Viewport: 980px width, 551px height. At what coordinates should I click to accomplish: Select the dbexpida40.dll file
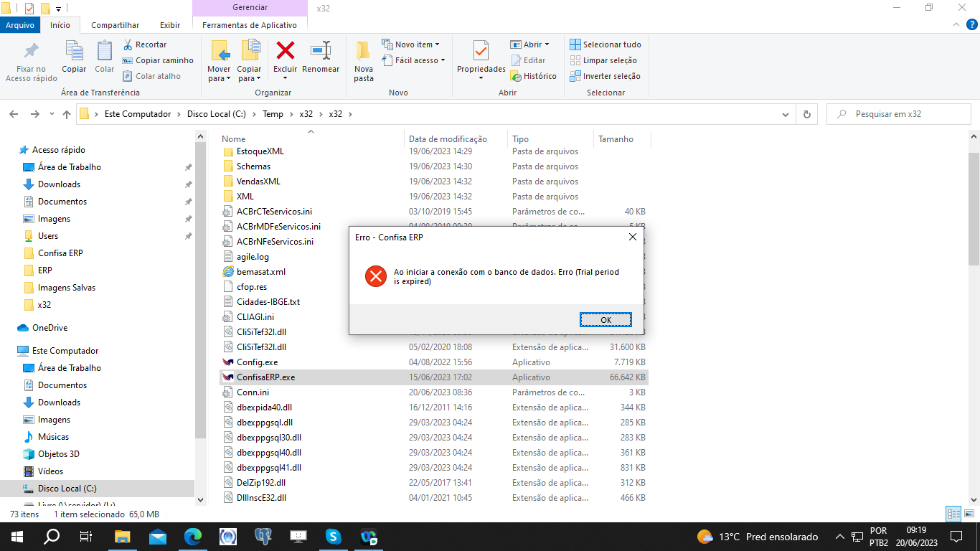click(x=264, y=408)
